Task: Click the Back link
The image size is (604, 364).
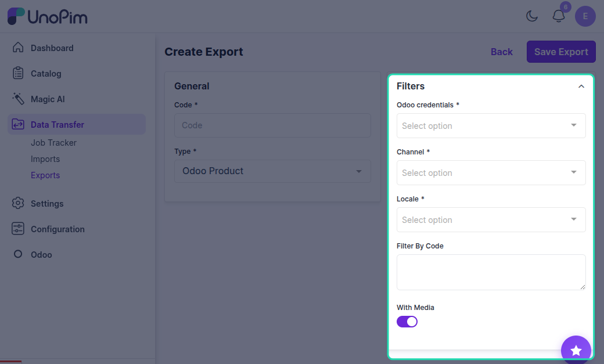Action: click(x=502, y=52)
